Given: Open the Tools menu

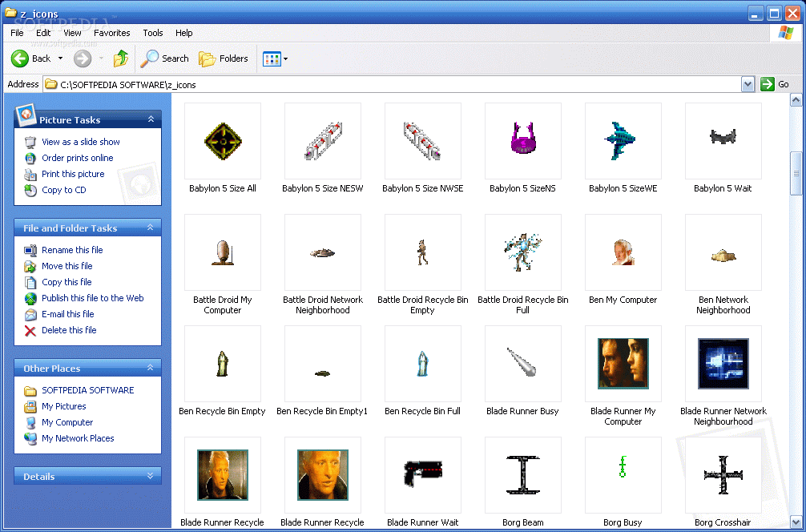Looking at the screenshot, I should (x=152, y=33).
